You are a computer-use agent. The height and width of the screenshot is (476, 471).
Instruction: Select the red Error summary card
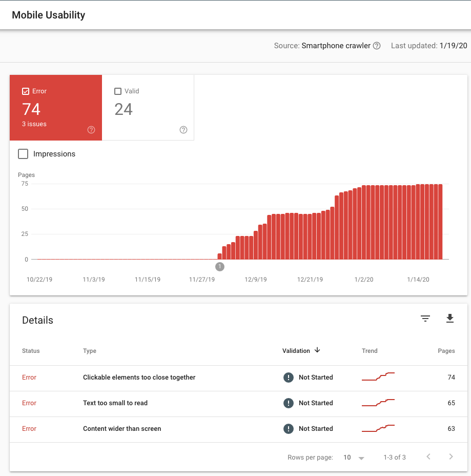[x=56, y=108]
